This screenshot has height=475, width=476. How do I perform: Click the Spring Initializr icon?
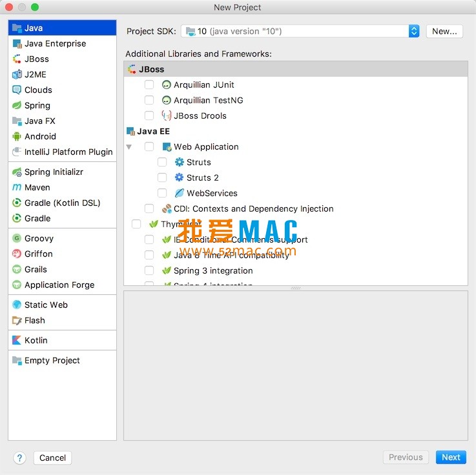click(x=17, y=172)
